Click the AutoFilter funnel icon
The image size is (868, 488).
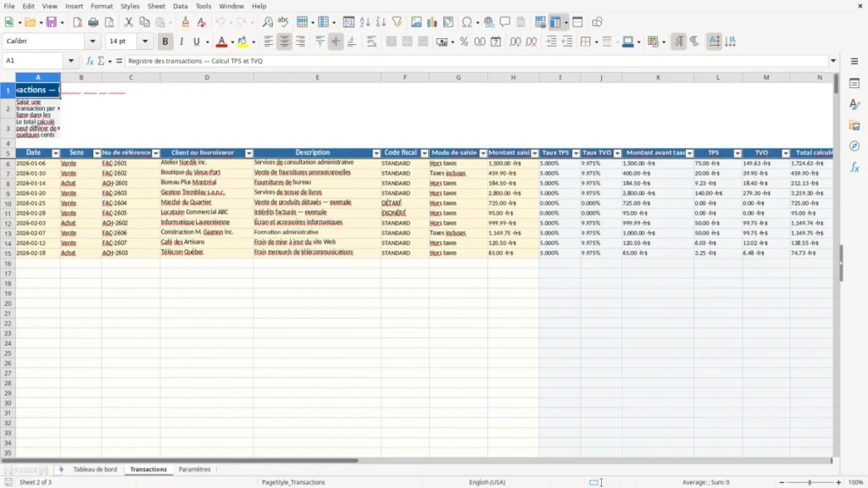[397, 22]
